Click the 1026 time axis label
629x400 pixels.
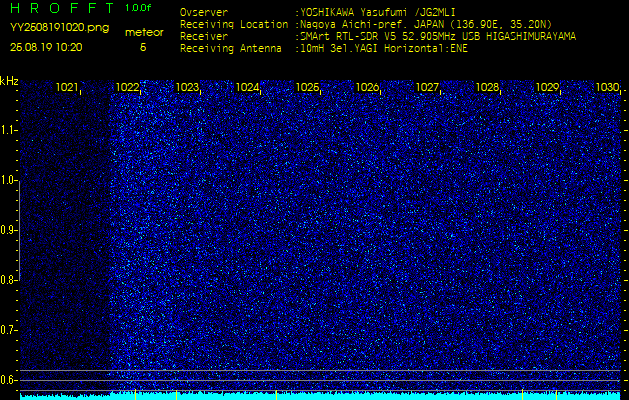tap(367, 87)
